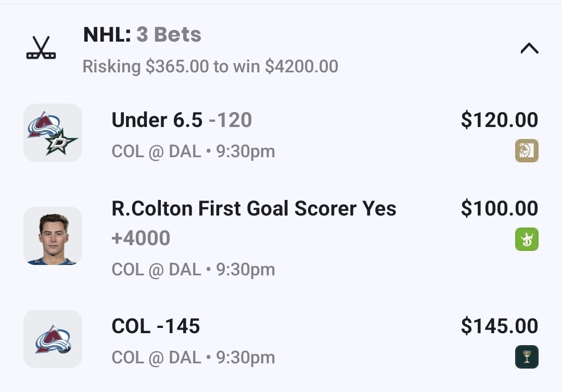Image resolution: width=562 pixels, height=392 pixels.
Task: Open the COL -145 moneyline bet
Action: 156,326
